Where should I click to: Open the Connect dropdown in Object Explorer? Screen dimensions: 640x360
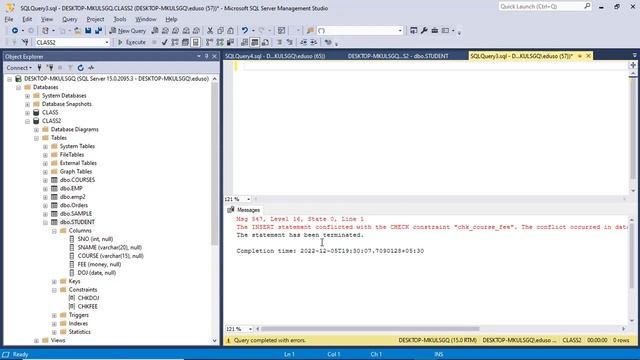coord(19,68)
